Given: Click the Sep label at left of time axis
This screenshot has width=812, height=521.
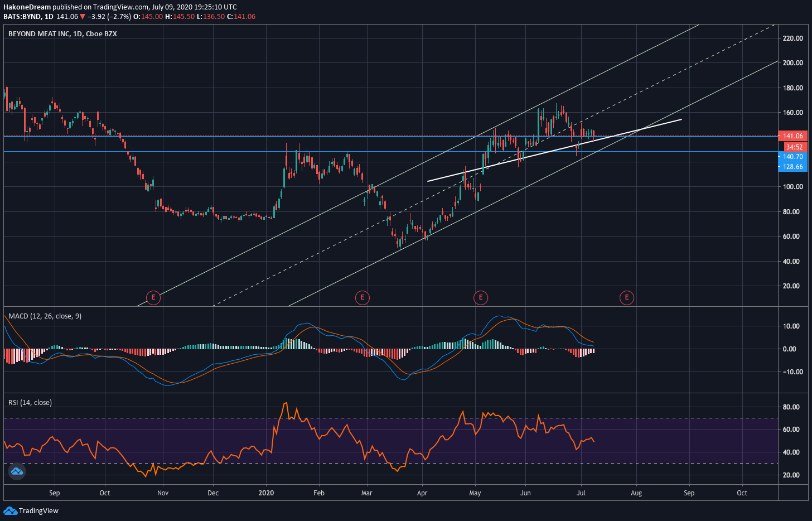Looking at the screenshot, I should pyautogui.click(x=54, y=493).
